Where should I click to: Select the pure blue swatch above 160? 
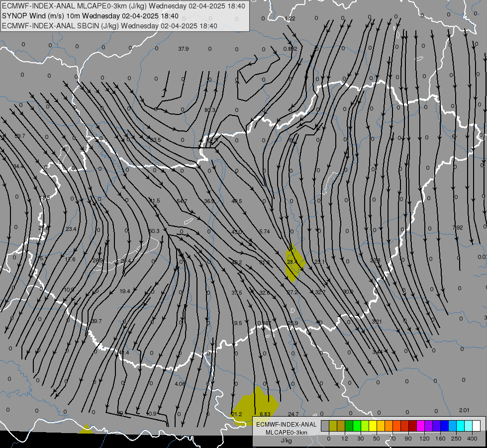(x=444, y=426)
